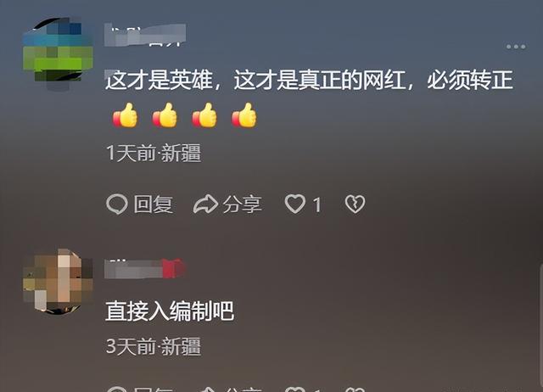Click the 回复 label under the first comment
Screen dimensions: 543x392
[154, 204]
